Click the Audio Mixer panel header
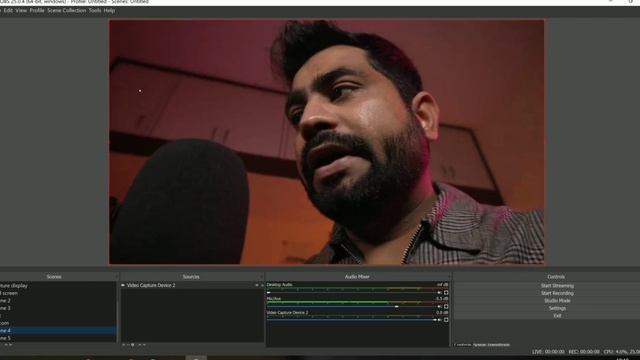 pos(357,277)
